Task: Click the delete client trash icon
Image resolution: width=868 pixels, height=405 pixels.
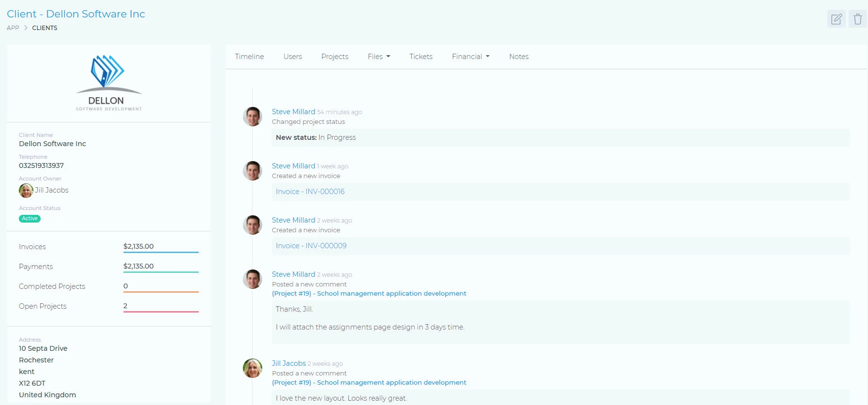Action: click(x=857, y=19)
